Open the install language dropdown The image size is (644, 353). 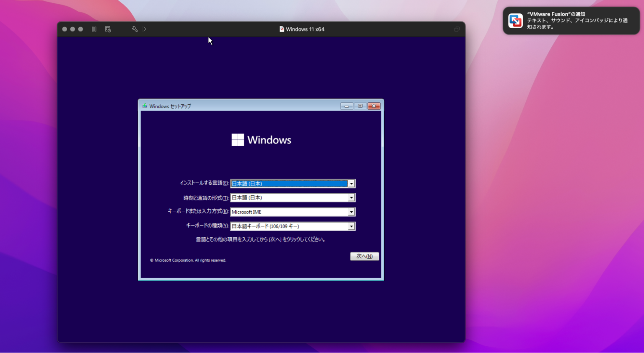(351, 183)
